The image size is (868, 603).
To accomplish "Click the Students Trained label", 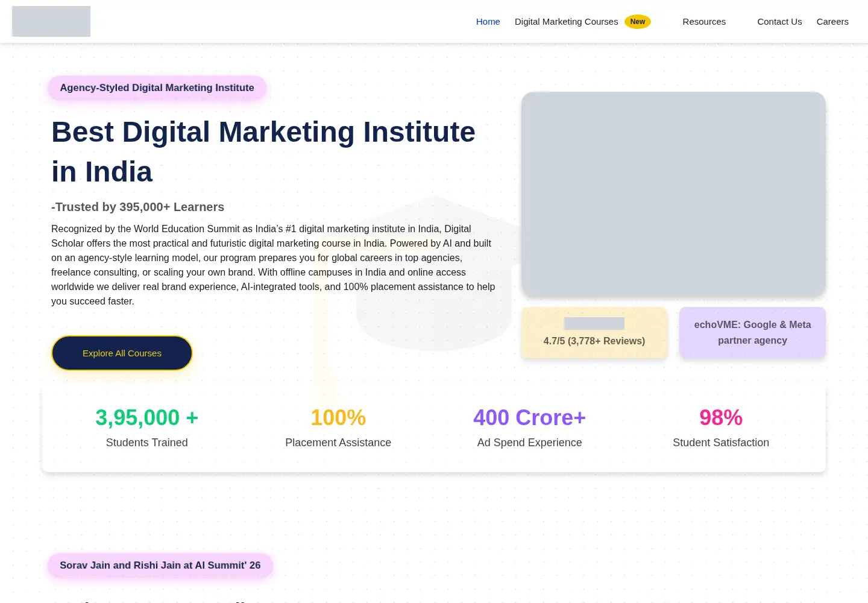I will click(146, 443).
